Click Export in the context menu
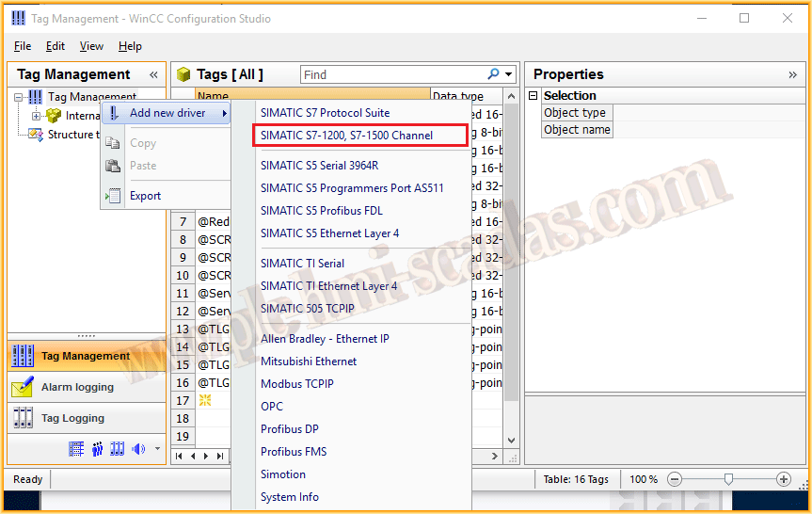Screen dimensions: 812x514 145,196
